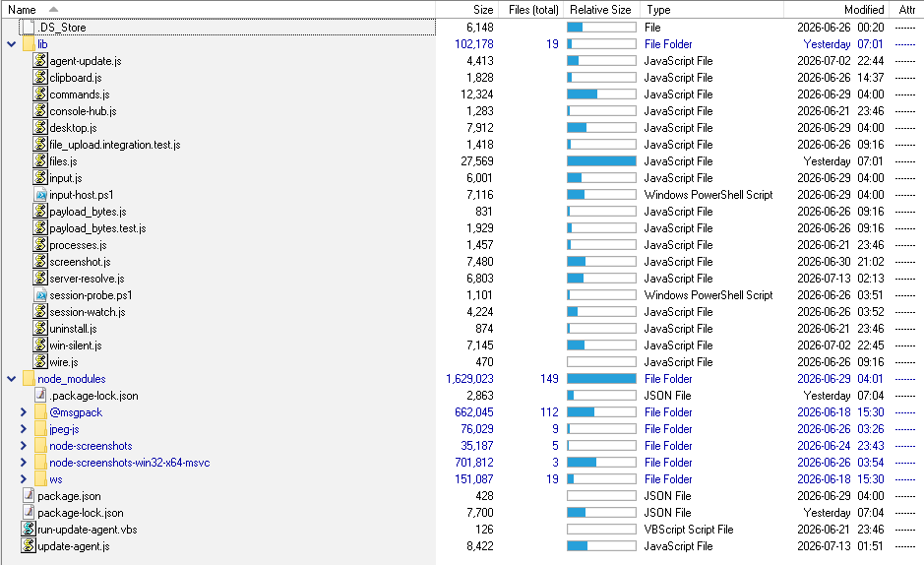
Task: Click the uninstall.js script icon
Action: point(40,328)
